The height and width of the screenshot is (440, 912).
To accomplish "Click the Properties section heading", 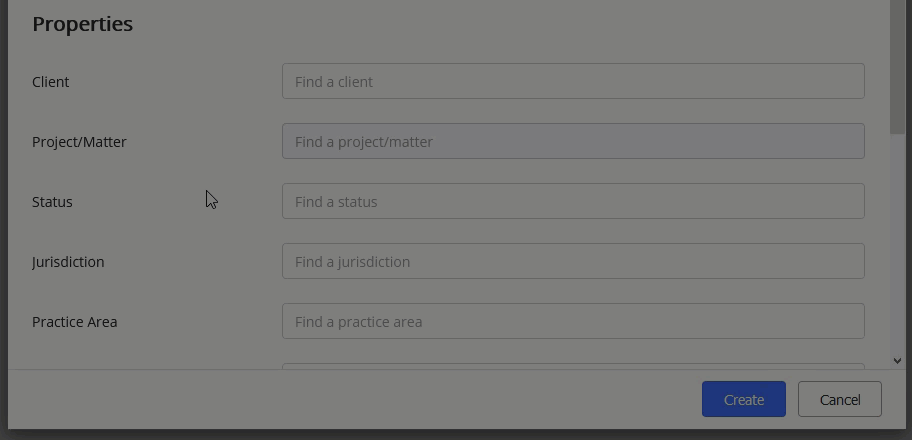I will click(82, 24).
